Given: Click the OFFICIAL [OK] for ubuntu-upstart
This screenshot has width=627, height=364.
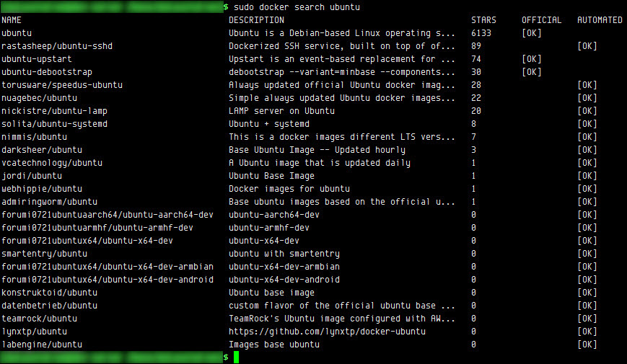Looking at the screenshot, I should 532,59.
